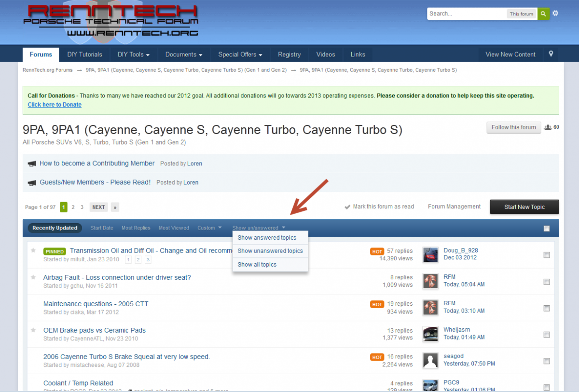The height and width of the screenshot is (392, 579).
Task: Click megaphone icon beside Guests/New Members announcement
Action: [x=32, y=183]
